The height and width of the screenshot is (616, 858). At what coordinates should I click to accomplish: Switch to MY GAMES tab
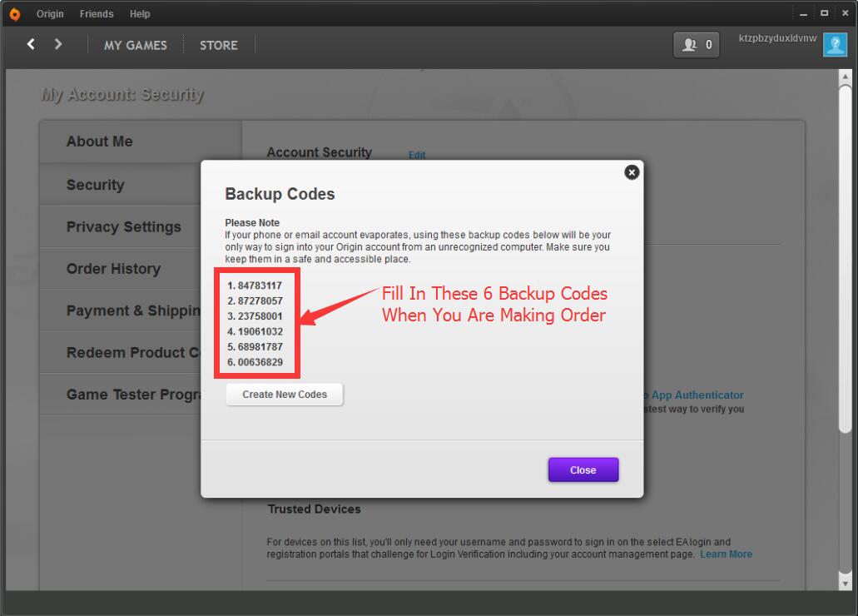click(135, 45)
